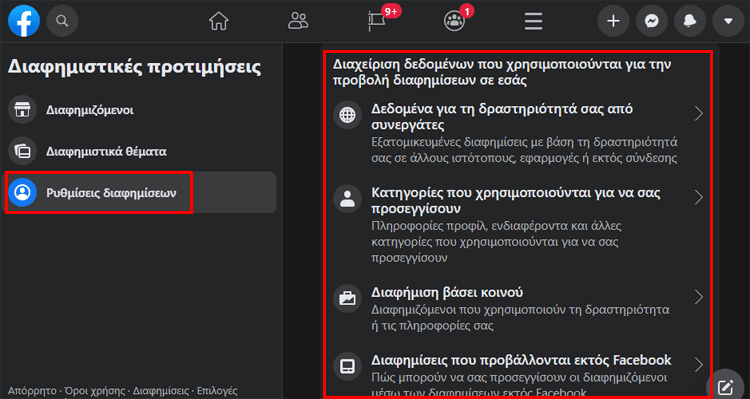Click the storefront icon beside Διαφημιζόμενοι
The image size is (750, 399).
pyautogui.click(x=22, y=110)
